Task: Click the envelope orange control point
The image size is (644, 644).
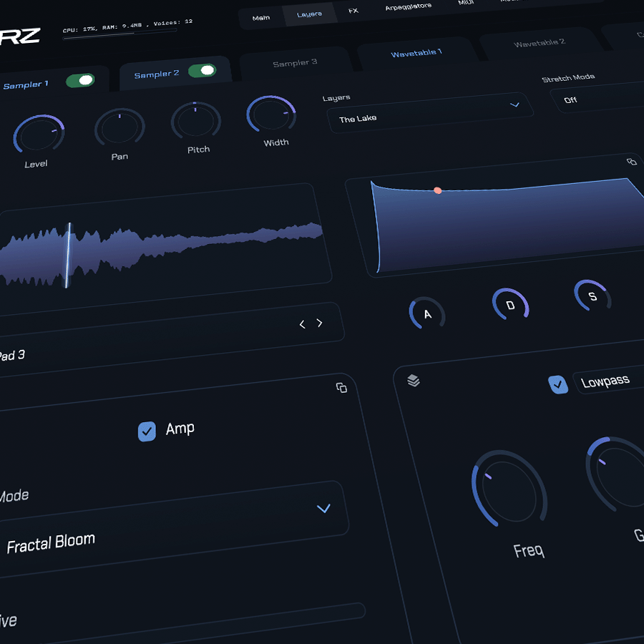Action: click(x=438, y=190)
